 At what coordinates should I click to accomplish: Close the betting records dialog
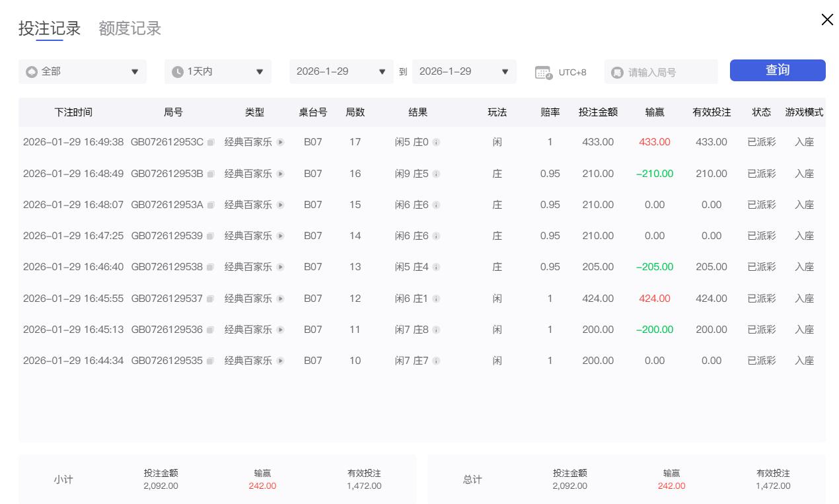coord(827,20)
